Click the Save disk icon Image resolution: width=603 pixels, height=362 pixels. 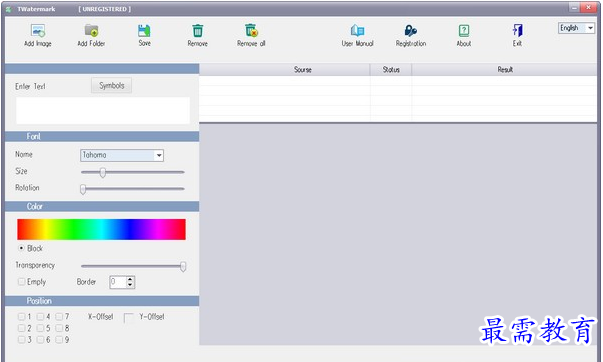click(144, 30)
